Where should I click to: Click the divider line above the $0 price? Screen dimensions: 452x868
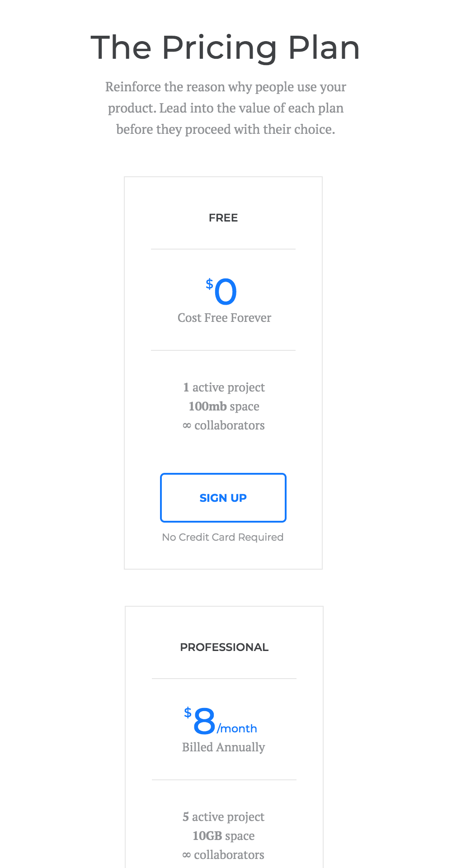(223, 249)
